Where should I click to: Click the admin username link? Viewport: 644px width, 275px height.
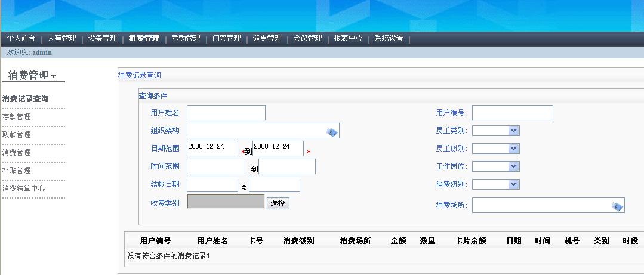pos(42,52)
